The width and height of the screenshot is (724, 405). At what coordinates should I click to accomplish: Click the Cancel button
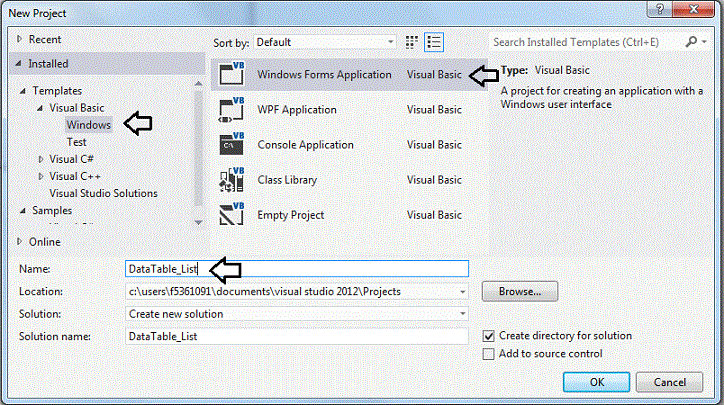tap(670, 382)
